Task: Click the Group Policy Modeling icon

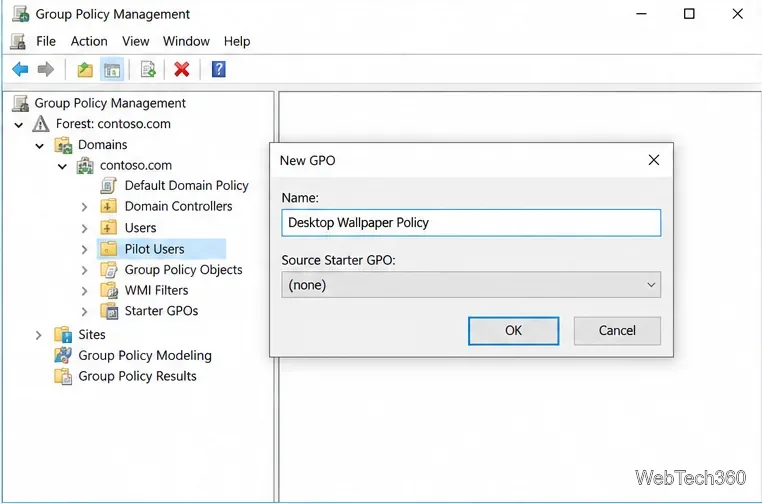Action: [x=63, y=355]
